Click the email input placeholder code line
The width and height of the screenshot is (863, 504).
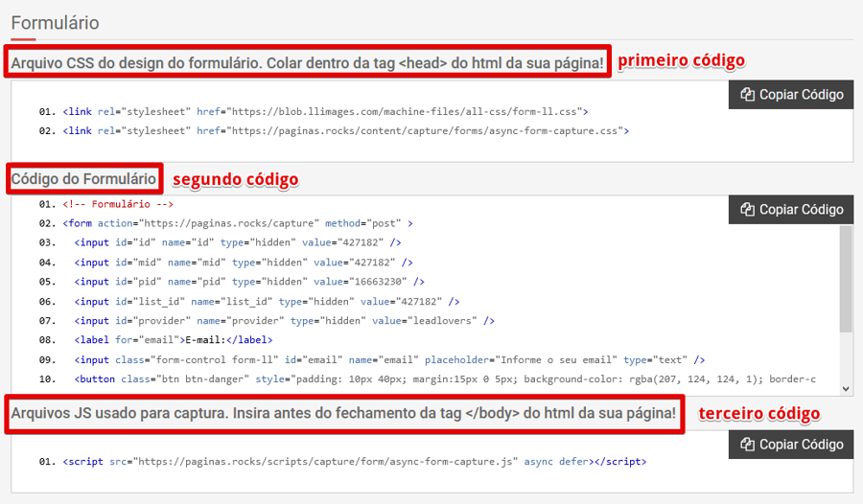pos(388,360)
